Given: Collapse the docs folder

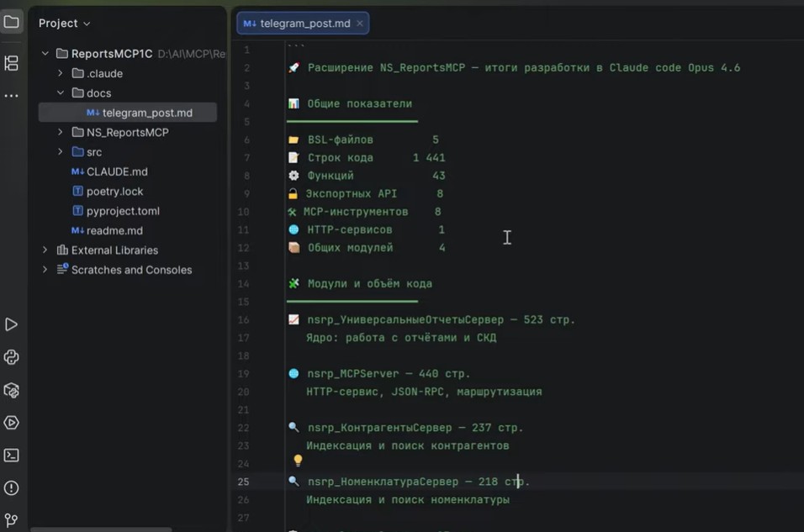Looking at the screenshot, I should [61, 93].
